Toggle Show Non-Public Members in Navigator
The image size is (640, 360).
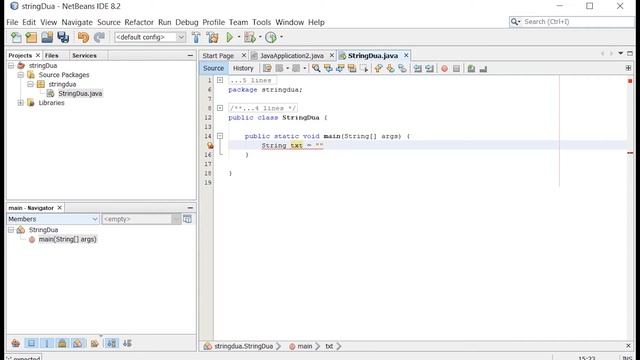click(62, 343)
